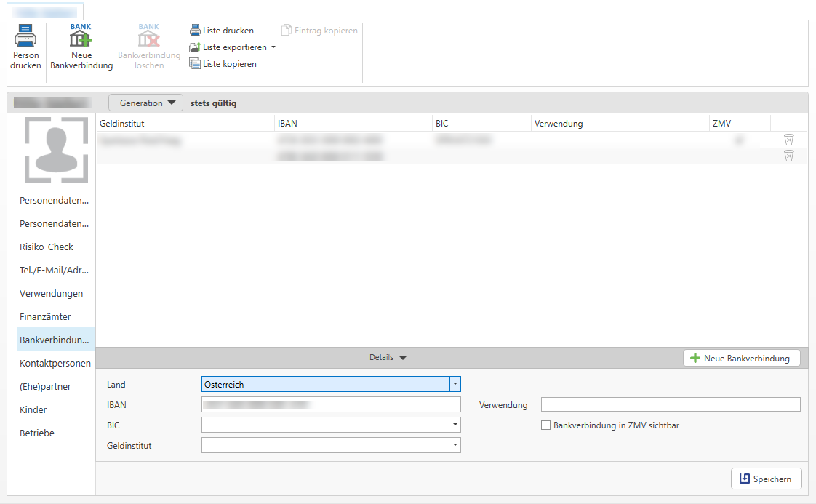The height and width of the screenshot is (504, 816).
Task: Click the Liste exportieren icon
Action: [195, 47]
